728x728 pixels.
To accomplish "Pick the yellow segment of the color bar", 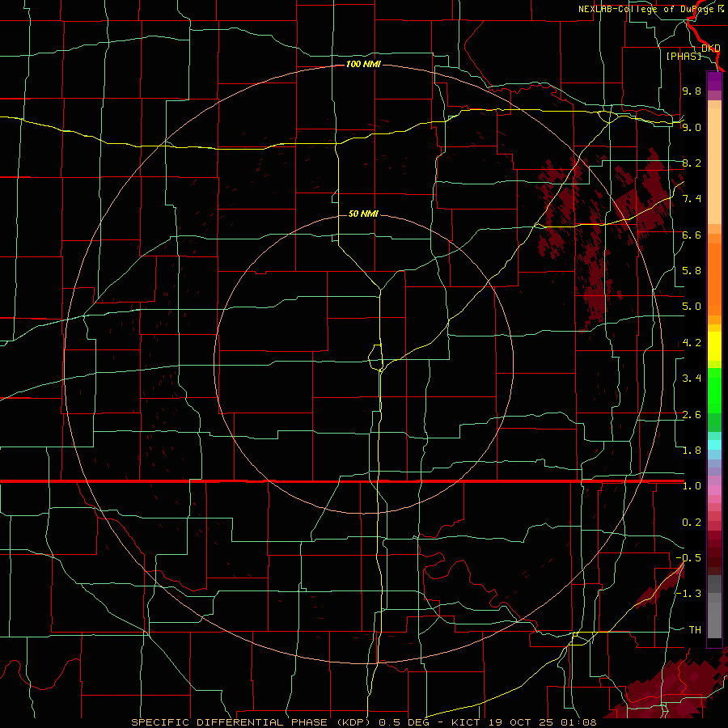I will (714, 346).
